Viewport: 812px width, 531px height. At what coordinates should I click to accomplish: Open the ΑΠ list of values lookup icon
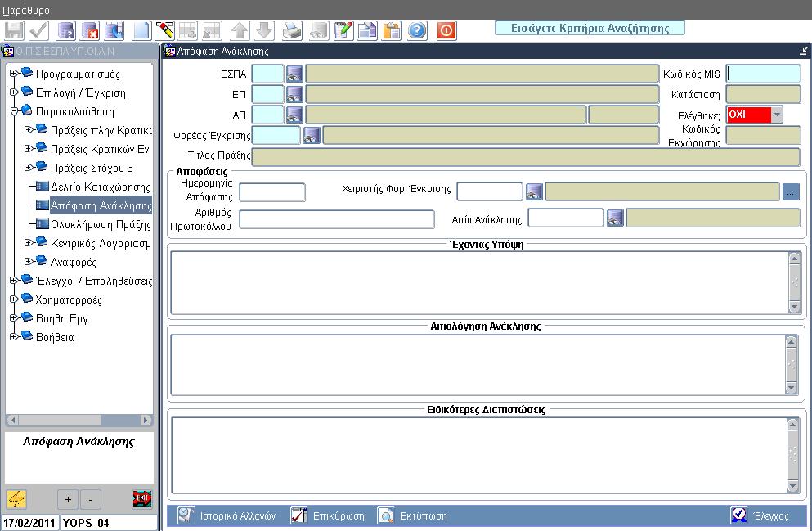pos(294,115)
